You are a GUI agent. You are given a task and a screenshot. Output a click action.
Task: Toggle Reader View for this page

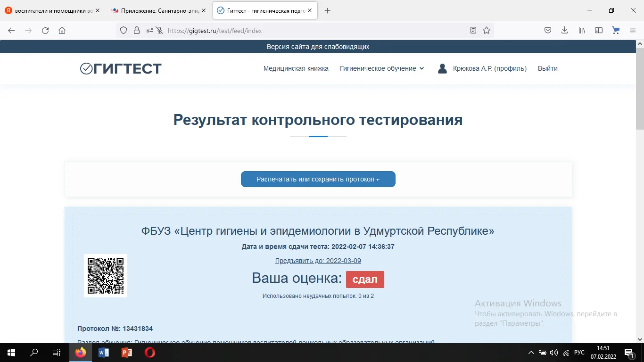click(473, 30)
